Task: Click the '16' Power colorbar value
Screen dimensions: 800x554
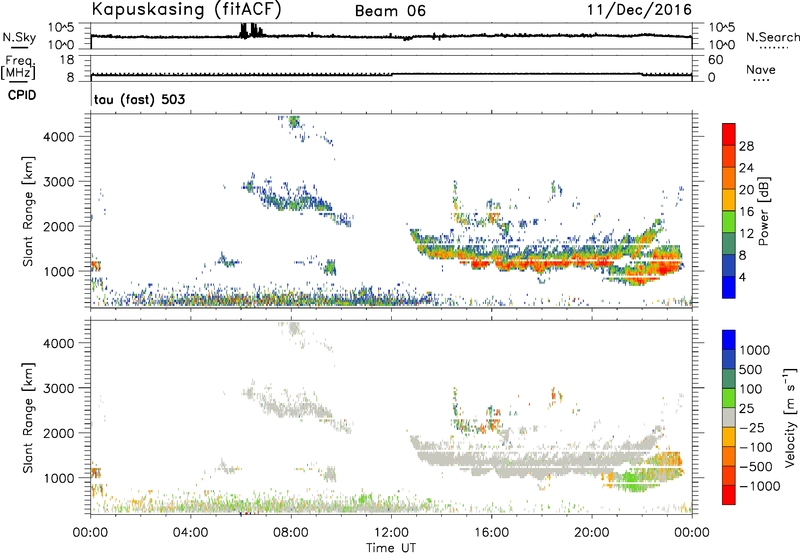Action: coord(746,212)
